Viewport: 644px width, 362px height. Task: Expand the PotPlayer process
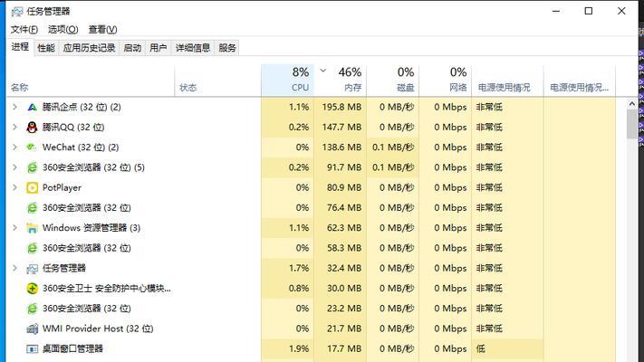(15, 187)
